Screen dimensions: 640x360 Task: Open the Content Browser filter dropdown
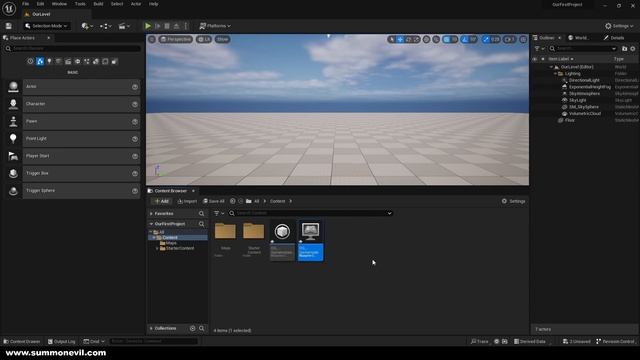pos(219,213)
